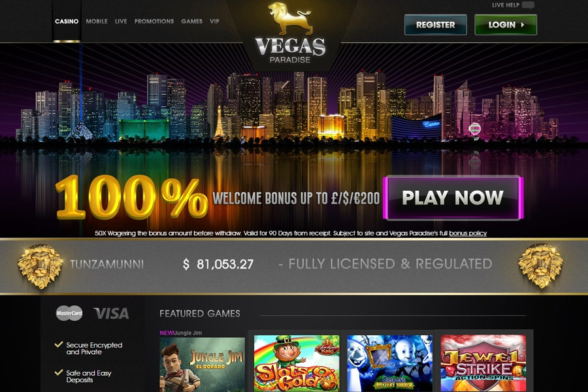Click the green Login button

click(506, 25)
